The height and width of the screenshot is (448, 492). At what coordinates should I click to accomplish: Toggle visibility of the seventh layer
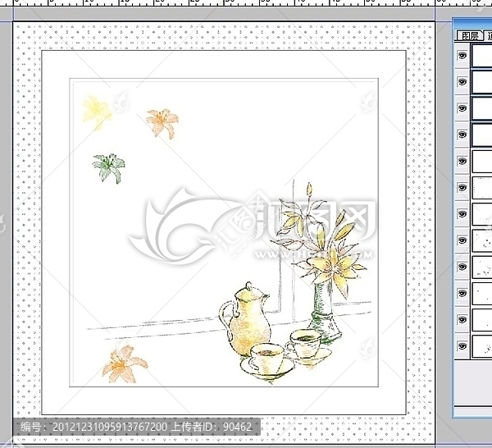(462, 214)
